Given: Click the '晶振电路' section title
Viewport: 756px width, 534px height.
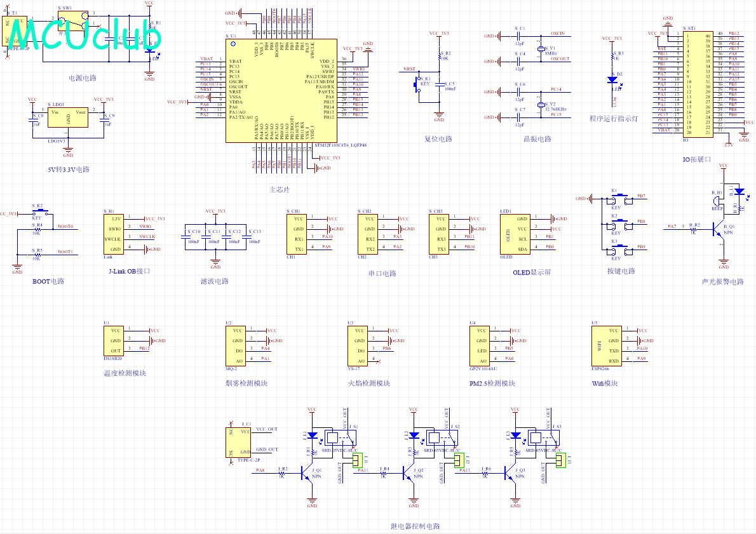Looking at the screenshot, I should pos(537,139).
